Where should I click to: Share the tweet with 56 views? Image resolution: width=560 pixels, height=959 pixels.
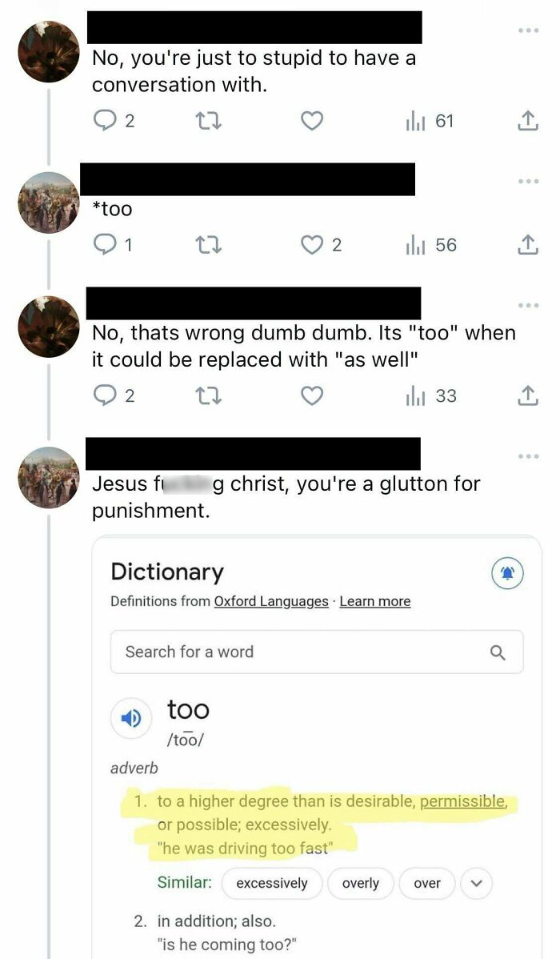(x=528, y=245)
